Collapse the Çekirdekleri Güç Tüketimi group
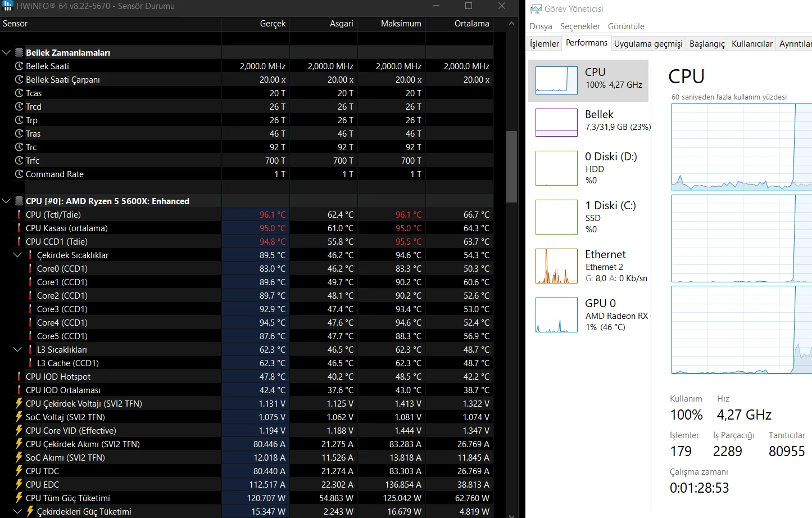Image resolution: width=812 pixels, height=518 pixels. 17,512
